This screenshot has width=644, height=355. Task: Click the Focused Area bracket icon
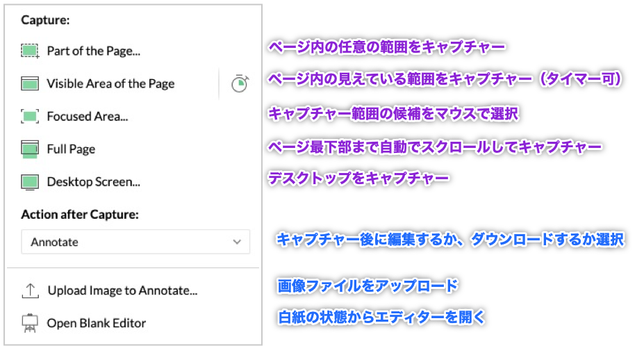29,117
